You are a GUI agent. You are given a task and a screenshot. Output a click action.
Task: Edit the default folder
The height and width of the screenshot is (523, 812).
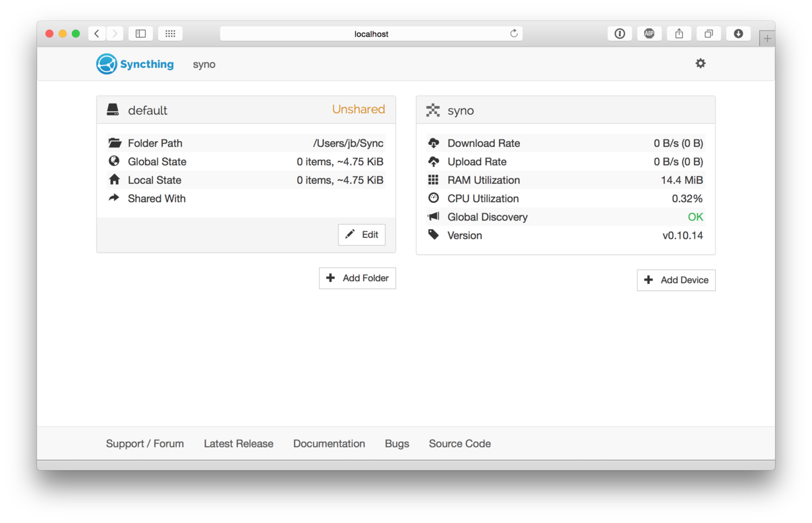(362, 234)
